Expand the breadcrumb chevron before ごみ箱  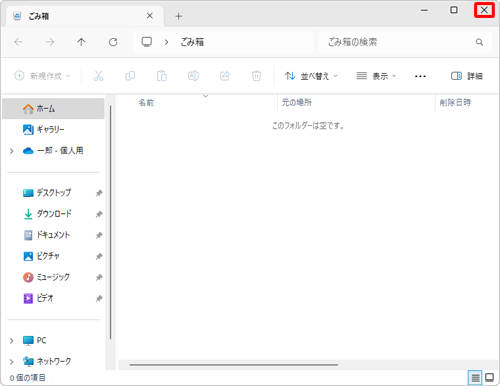(166, 42)
